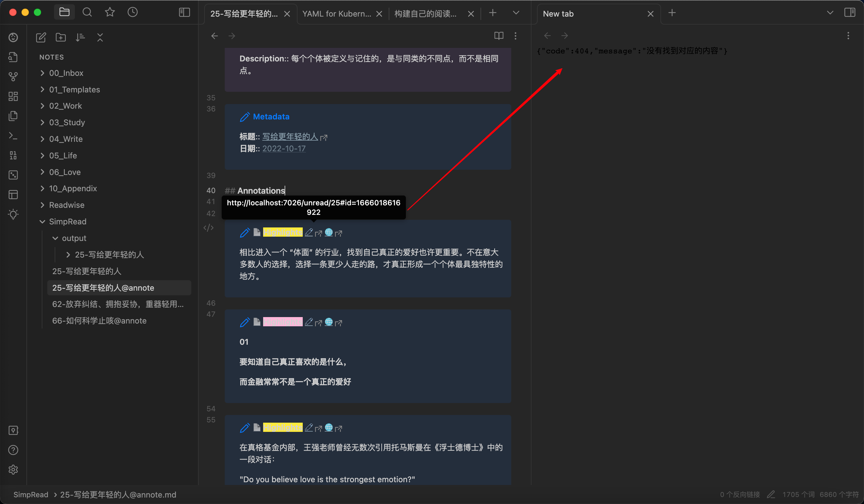Create a new folder
This screenshot has width=864, height=504.
click(x=61, y=37)
